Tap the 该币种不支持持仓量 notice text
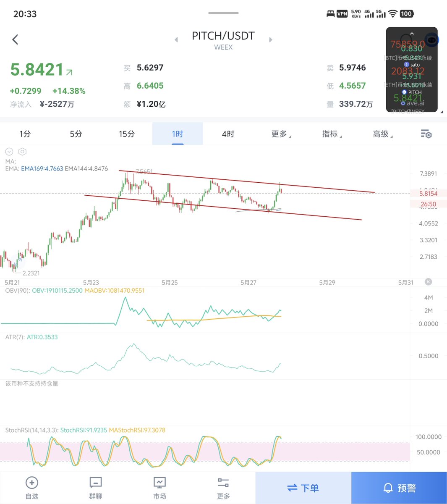This screenshot has height=504, width=447. (x=32, y=383)
